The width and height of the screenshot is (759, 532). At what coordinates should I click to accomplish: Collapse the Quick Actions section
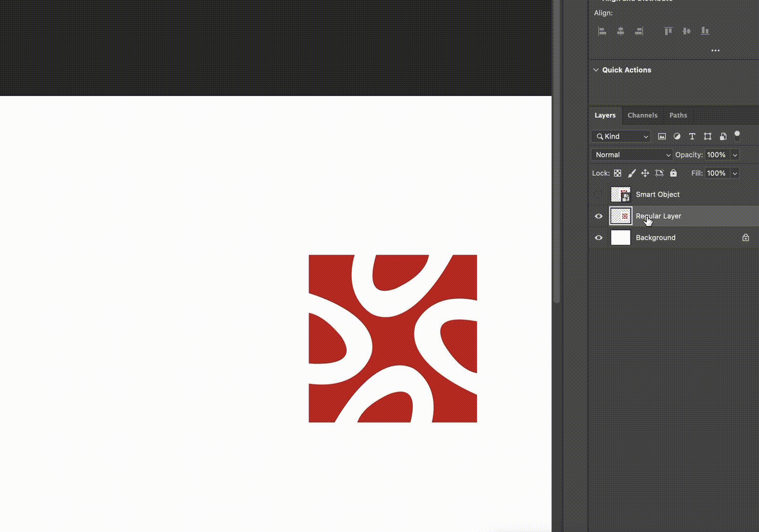coord(596,70)
